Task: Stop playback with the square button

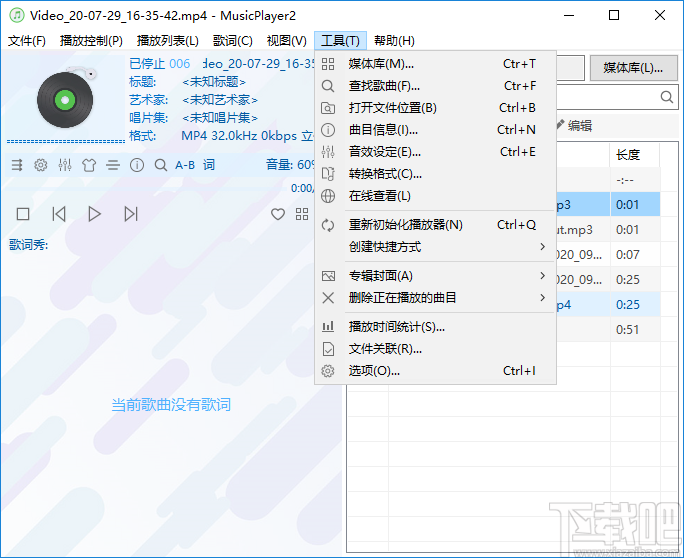Action: pyautogui.click(x=23, y=214)
